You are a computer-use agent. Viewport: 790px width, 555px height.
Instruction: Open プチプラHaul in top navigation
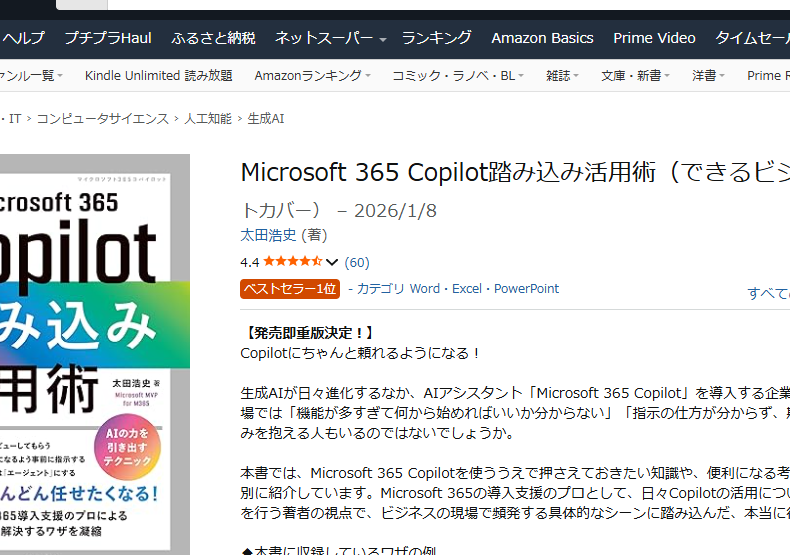point(108,38)
